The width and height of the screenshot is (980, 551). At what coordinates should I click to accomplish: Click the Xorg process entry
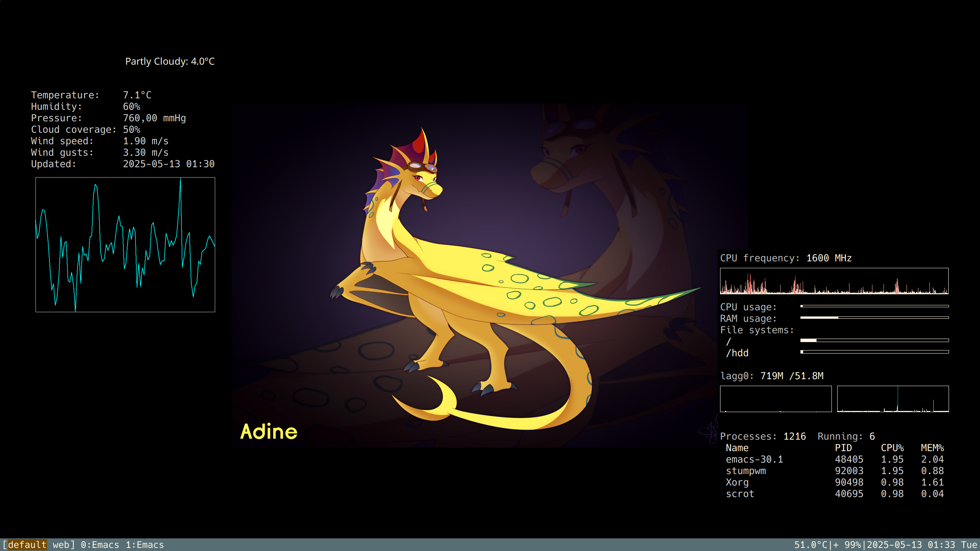click(x=737, y=482)
